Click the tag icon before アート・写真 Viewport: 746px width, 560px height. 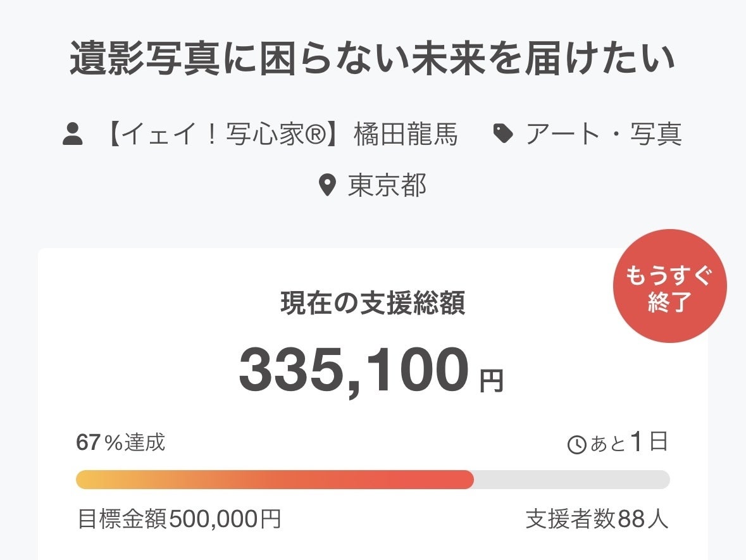pos(502,134)
